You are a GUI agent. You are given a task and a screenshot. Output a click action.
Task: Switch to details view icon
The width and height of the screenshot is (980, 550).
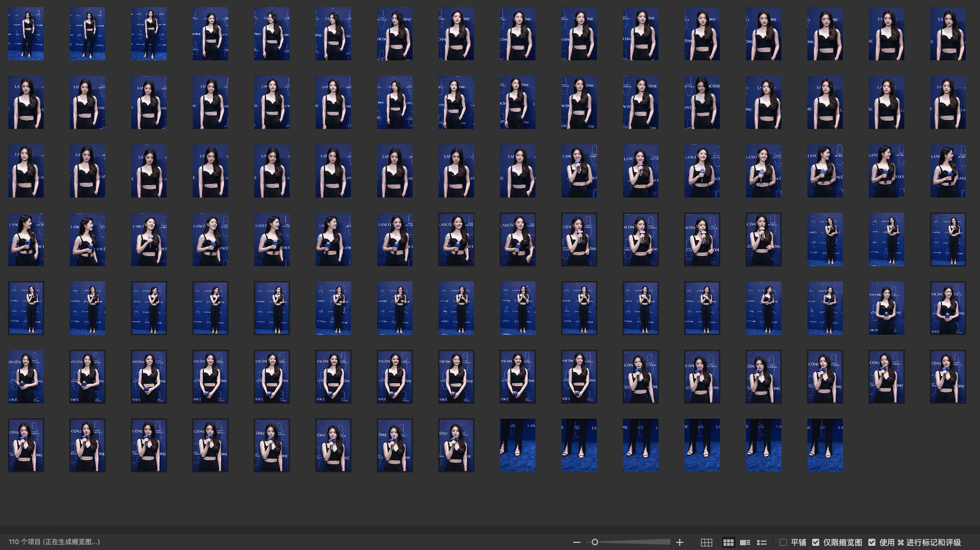(x=745, y=542)
